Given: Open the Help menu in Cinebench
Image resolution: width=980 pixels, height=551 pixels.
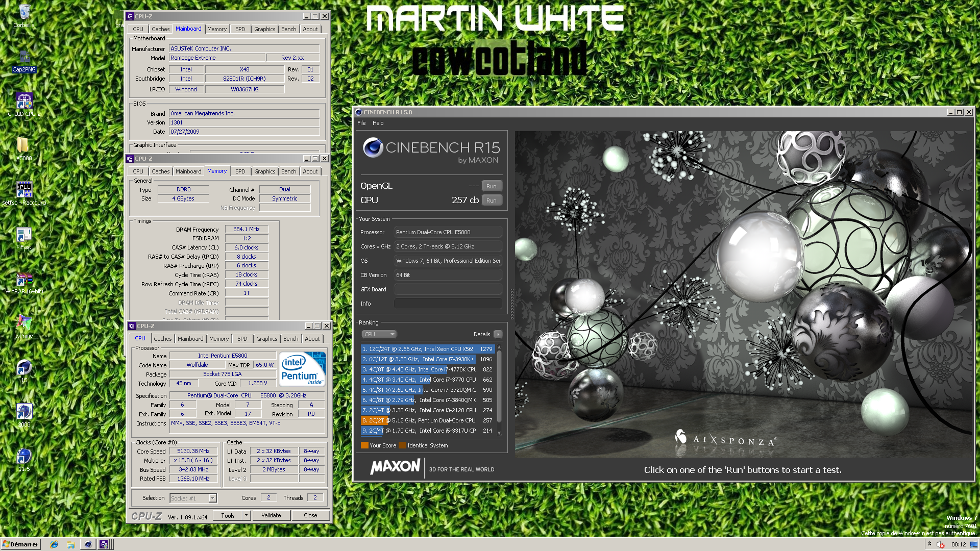Looking at the screenshot, I should [x=378, y=123].
